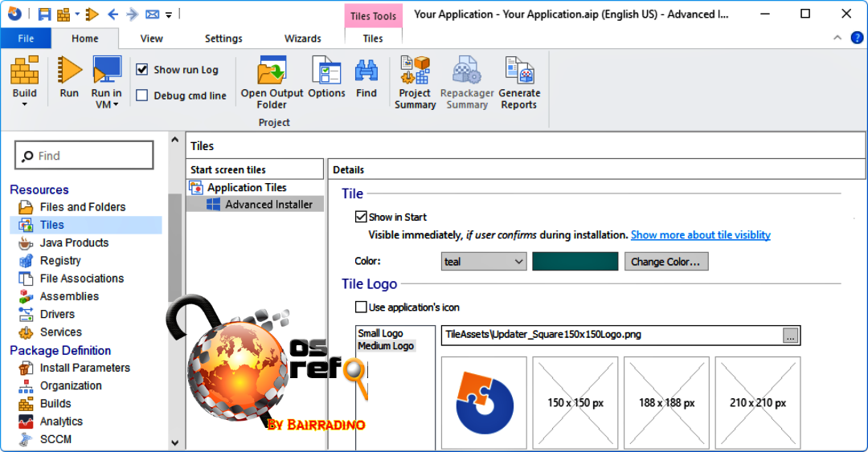Open Output Folder icon
Viewport: 868px width, 452px height.
click(272, 71)
